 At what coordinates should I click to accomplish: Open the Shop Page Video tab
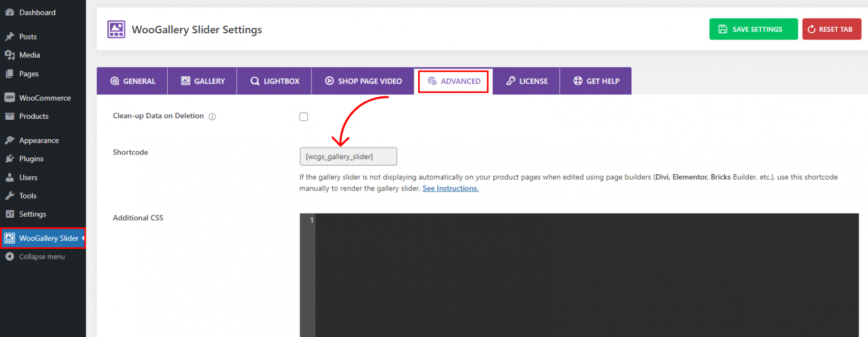363,81
